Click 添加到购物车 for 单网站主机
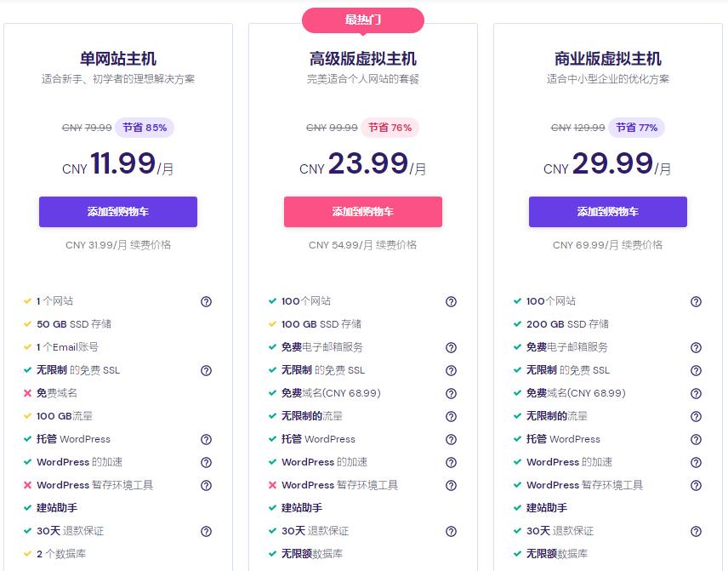This screenshot has height=571, width=728. click(x=117, y=211)
